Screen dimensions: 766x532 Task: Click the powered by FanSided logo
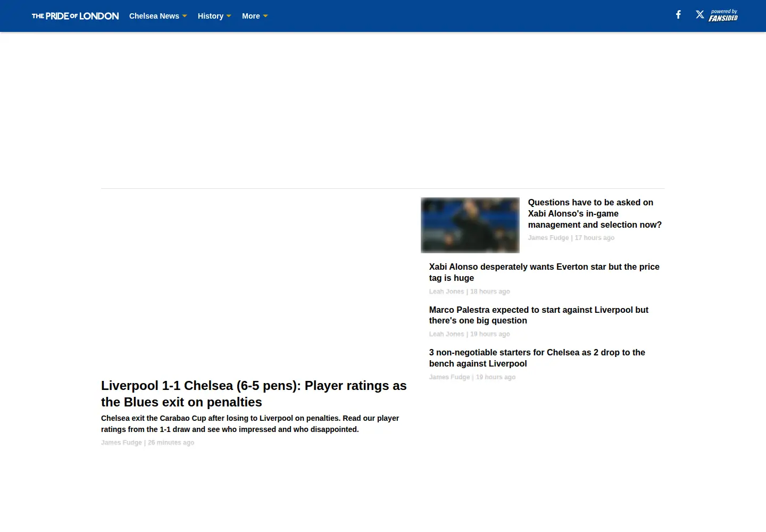[723, 15]
